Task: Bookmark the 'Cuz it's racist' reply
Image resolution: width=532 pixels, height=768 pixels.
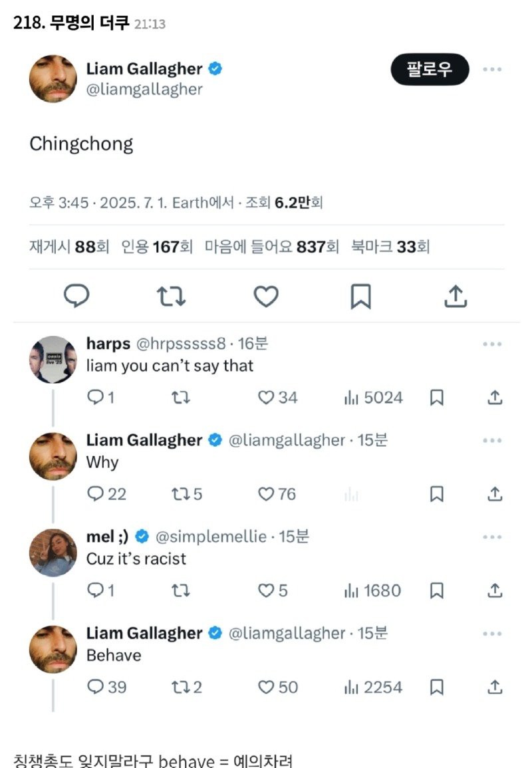Action: [x=436, y=590]
